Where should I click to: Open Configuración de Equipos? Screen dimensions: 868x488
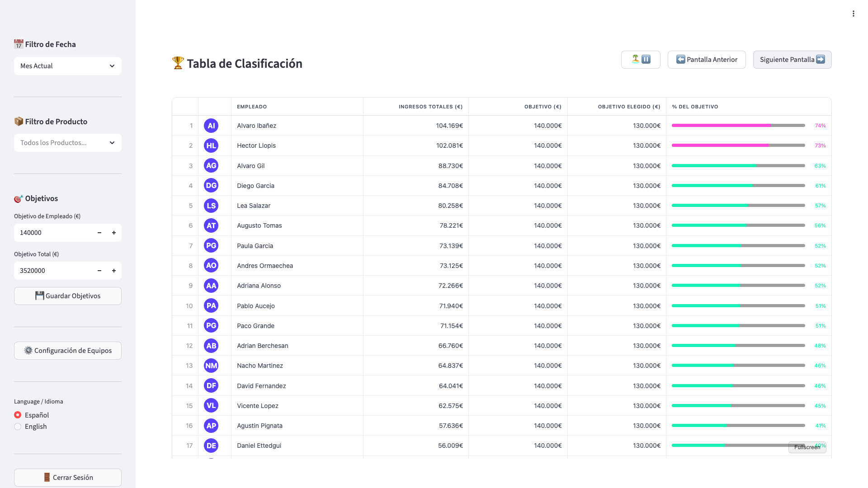(x=68, y=351)
